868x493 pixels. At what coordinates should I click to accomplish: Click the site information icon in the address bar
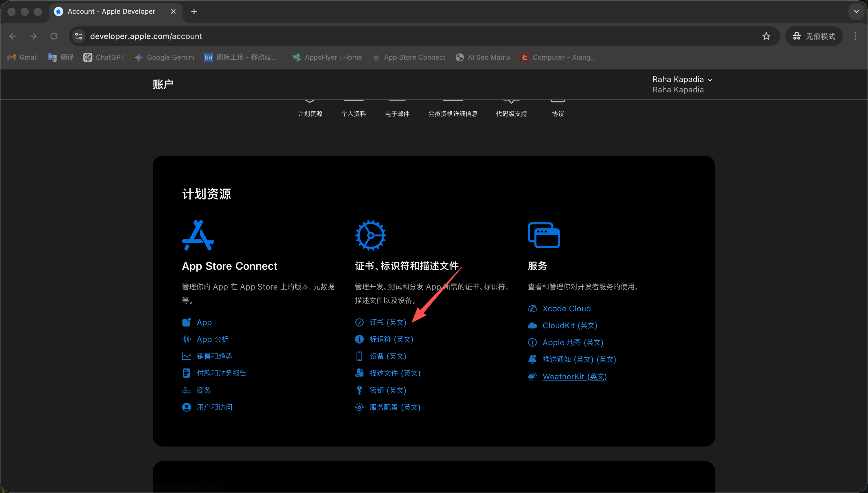[x=79, y=36]
